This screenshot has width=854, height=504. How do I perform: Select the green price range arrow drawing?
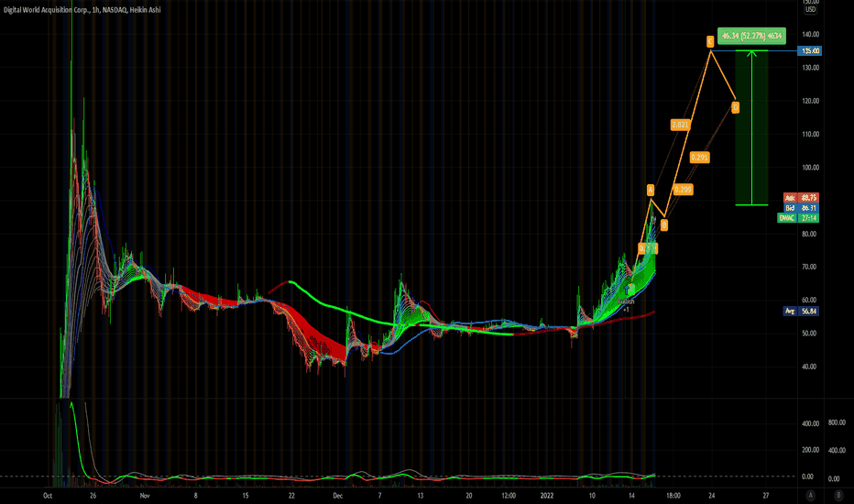751,127
